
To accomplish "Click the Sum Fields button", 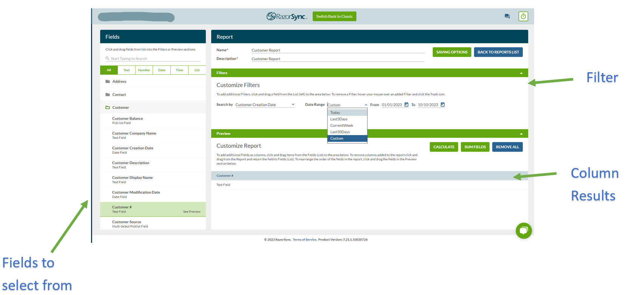I will tap(475, 147).
